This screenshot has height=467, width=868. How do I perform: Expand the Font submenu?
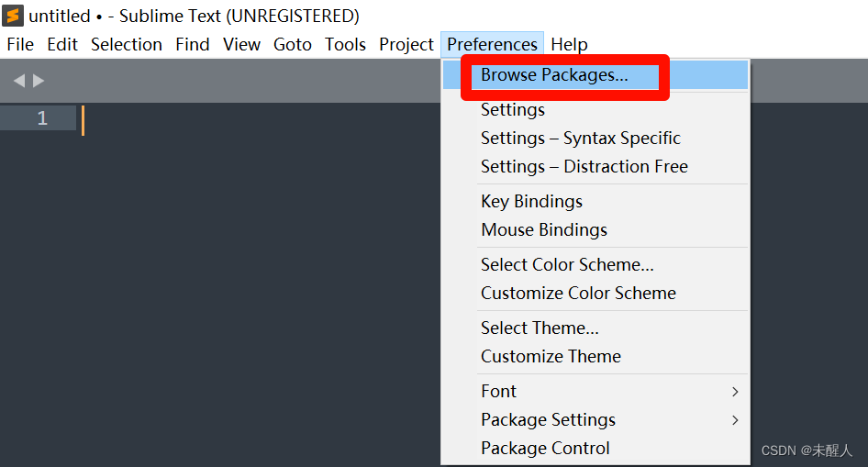pyautogui.click(x=595, y=391)
